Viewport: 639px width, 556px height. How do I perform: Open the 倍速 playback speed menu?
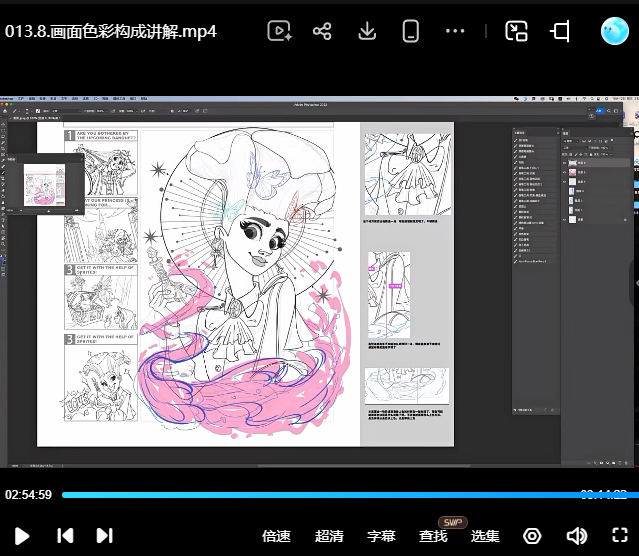tap(276, 536)
